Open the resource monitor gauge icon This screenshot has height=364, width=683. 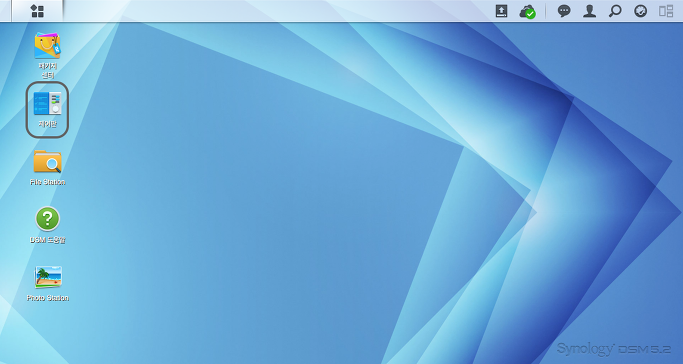point(640,11)
